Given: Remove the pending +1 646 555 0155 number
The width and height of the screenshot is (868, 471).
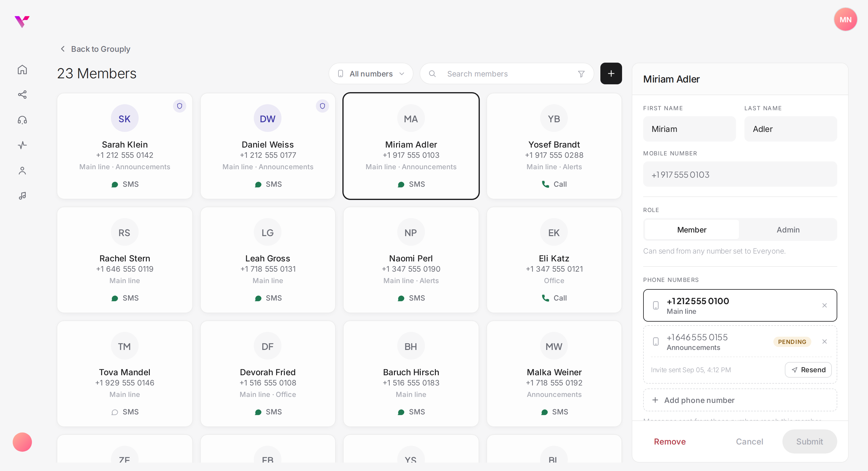Looking at the screenshot, I should point(824,342).
